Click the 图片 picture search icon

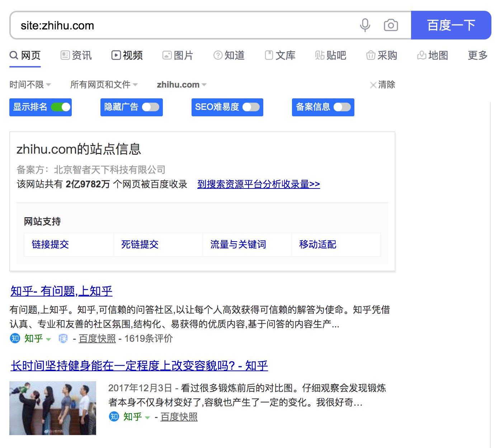pyautogui.click(x=167, y=55)
